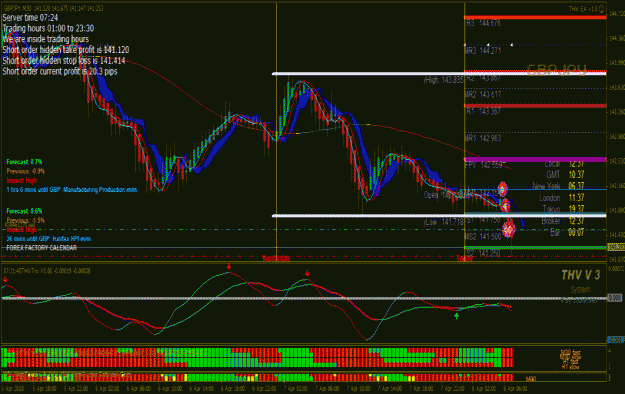Click the green buy arrow under the THV Trix line
This screenshot has width=625, height=394.
coord(456,316)
